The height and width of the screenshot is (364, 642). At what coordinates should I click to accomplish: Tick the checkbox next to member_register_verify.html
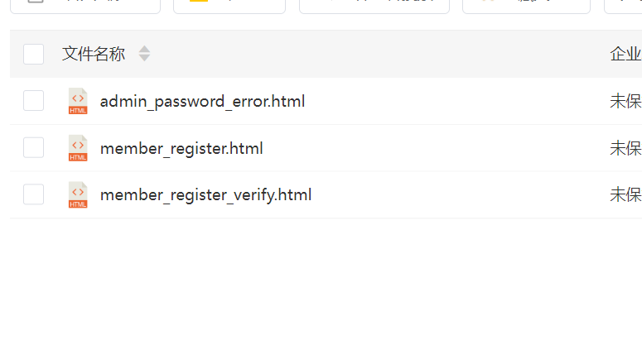(x=34, y=194)
